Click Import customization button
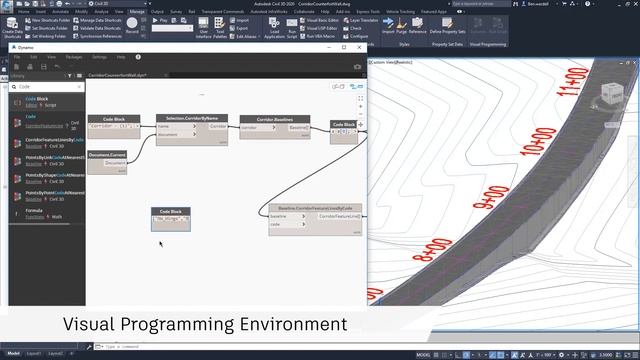Image resolution: width=640 pixels, height=360 pixels. (x=239, y=20)
